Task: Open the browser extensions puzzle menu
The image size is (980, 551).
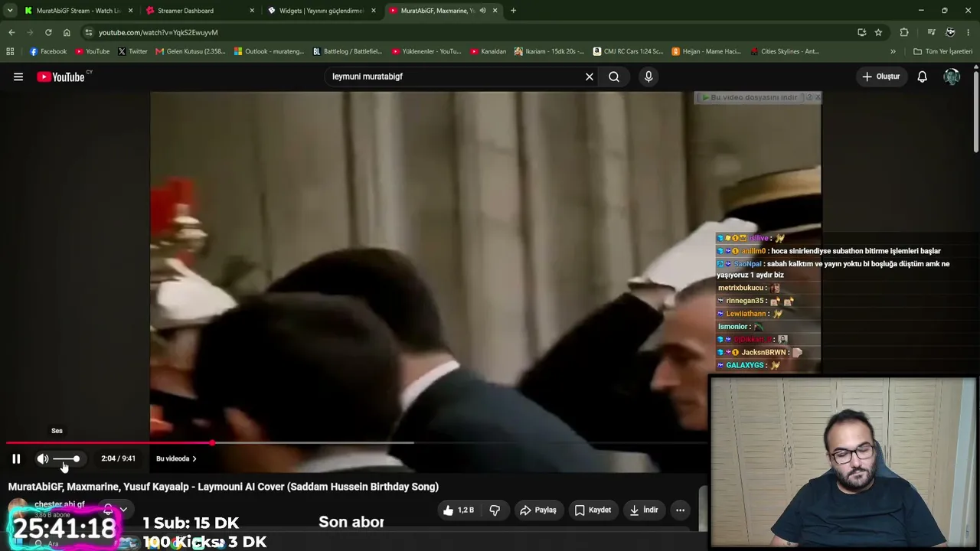Action: click(x=904, y=32)
